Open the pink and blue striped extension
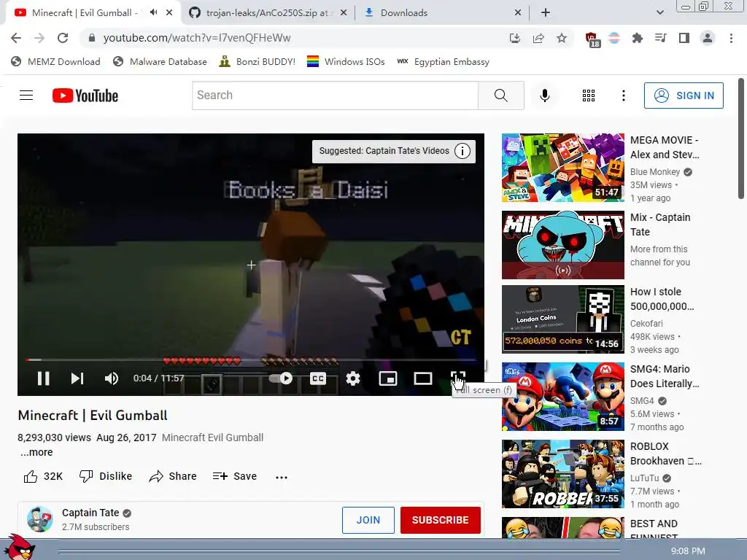The width and height of the screenshot is (747, 560). (x=614, y=38)
